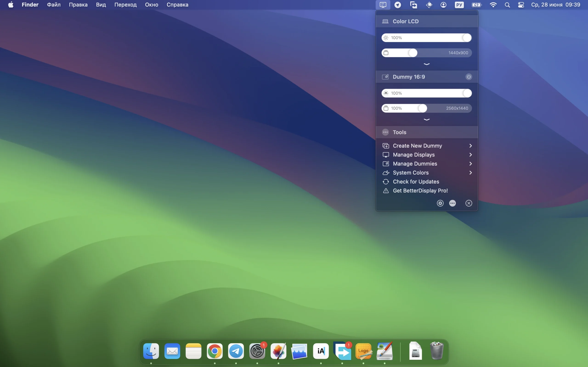
Task: Click the brightness icon in the Color LCD section
Action: tap(386, 37)
